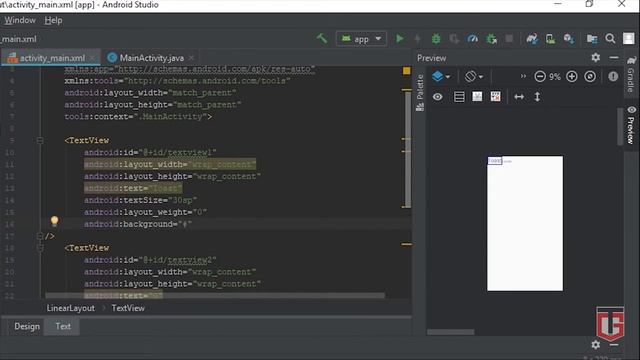Click TextView in the breadcrumb

(x=128, y=308)
